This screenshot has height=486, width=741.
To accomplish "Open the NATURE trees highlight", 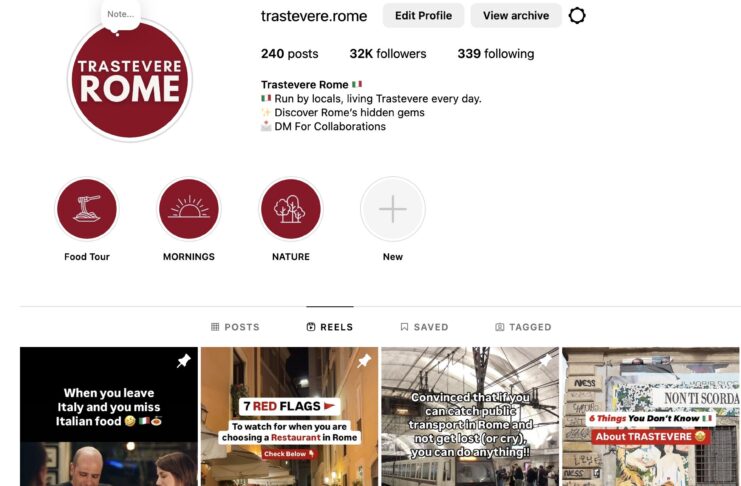I will [291, 209].
